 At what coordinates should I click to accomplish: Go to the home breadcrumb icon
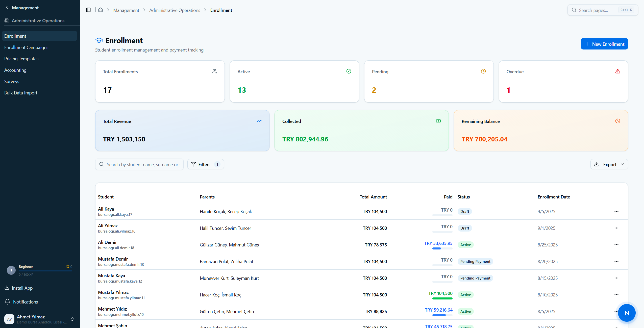(x=101, y=10)
